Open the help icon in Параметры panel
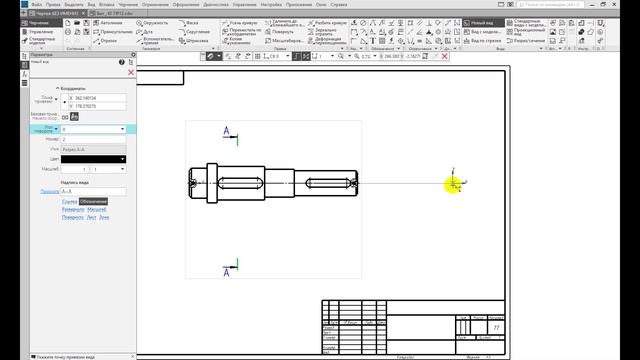 pyautogui.click(x=122, y=62)
